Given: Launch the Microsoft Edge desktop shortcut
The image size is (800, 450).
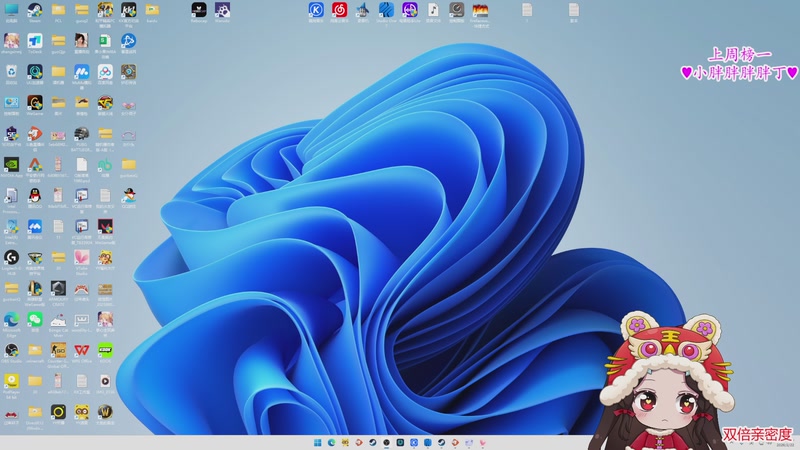Looking at the screenshot, I should tap(11, 320).
